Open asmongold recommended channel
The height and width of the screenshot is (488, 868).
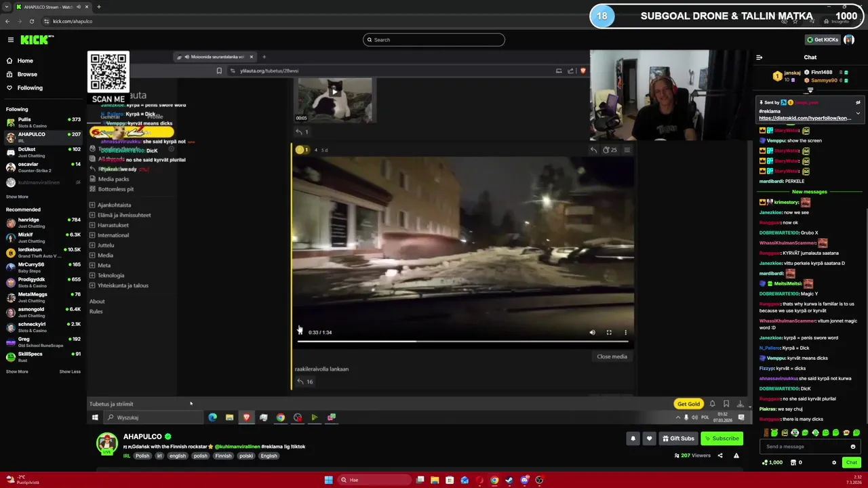(x=43, y=312)
